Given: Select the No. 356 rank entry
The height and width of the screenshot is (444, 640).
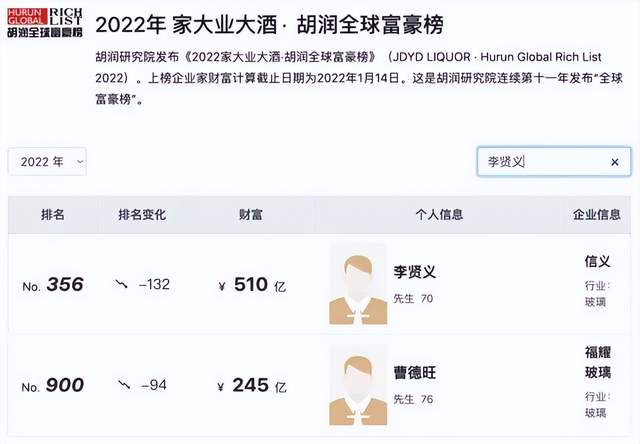Looking at the screenshot, I should pyautogui.click(x=53, y=285).
